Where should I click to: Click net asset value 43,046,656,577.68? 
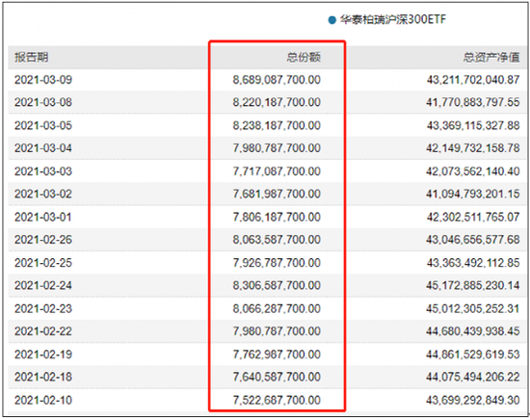[x=473, y=240]
